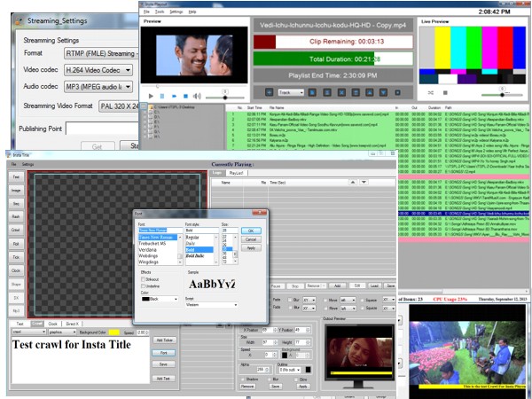Select the Roll tool in Insta Title sidebar
Screen dimensions: 532x399
click(16, 244)
